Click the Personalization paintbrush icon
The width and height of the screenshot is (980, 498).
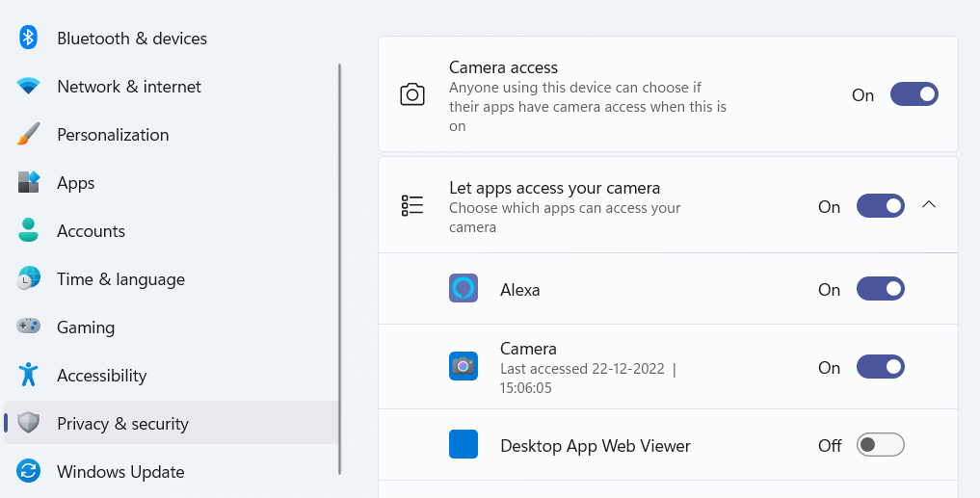coord(28,134)
